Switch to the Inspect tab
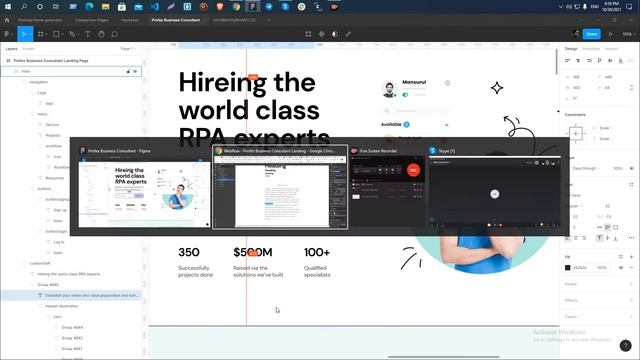The image size is (640, 360). 611,49
